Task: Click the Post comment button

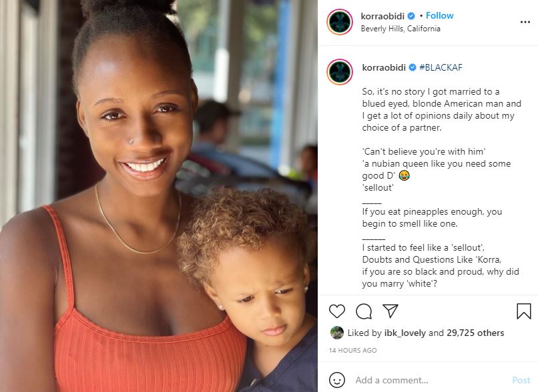Action: (x=521, y=380)
